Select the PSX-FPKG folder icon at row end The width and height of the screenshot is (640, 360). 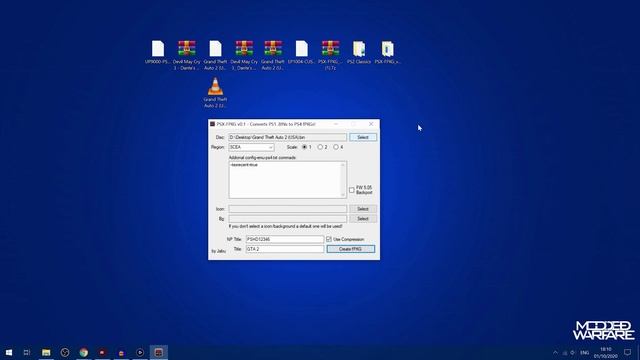click(x=387, y=52)
